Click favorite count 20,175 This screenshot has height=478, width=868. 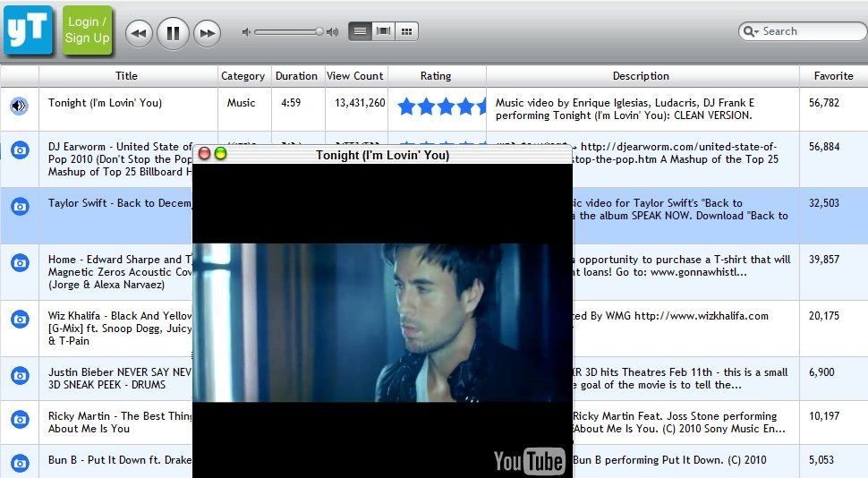coord(824,316)
